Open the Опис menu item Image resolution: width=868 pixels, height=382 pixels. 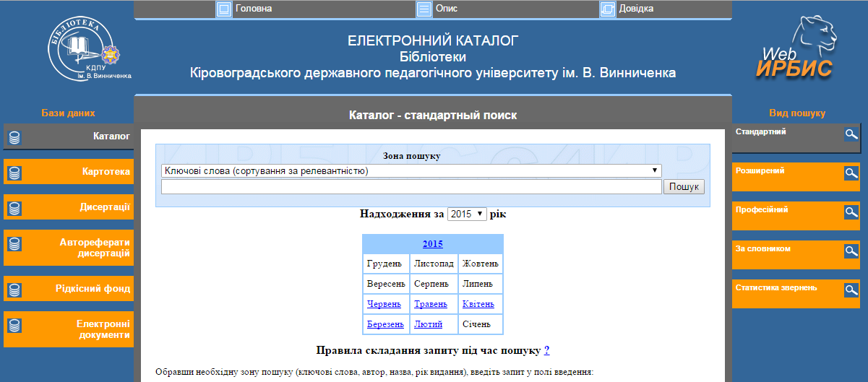tap(446, 9)
